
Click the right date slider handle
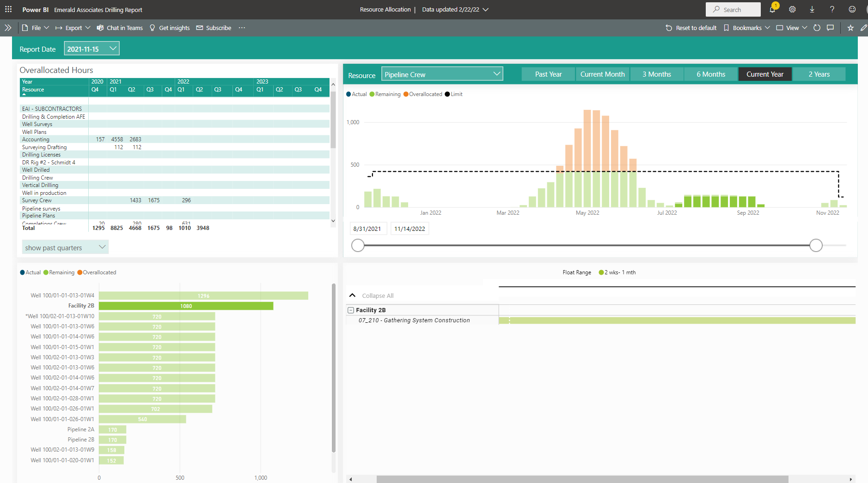click(816, 245)
